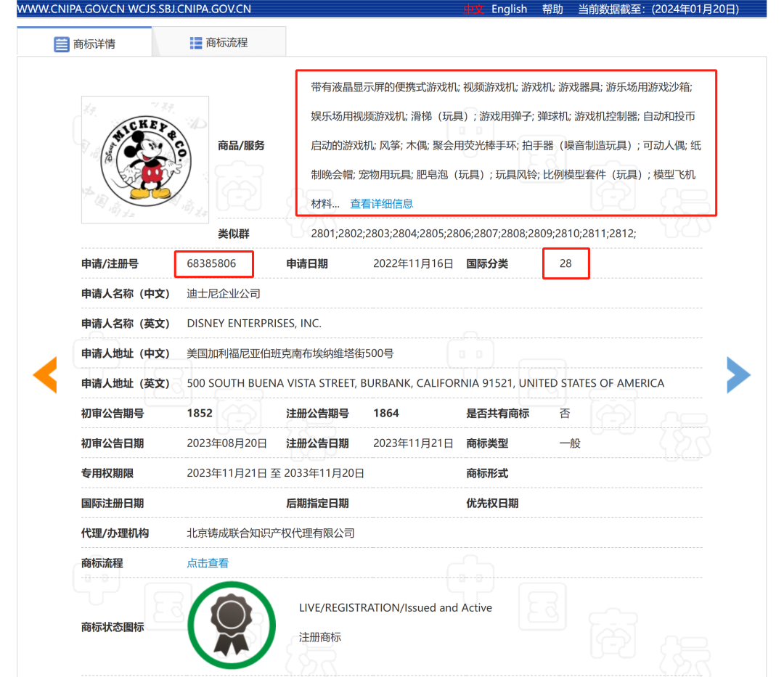Open the 帮助 help page
The image size is (784, 677).
[552, 9]
